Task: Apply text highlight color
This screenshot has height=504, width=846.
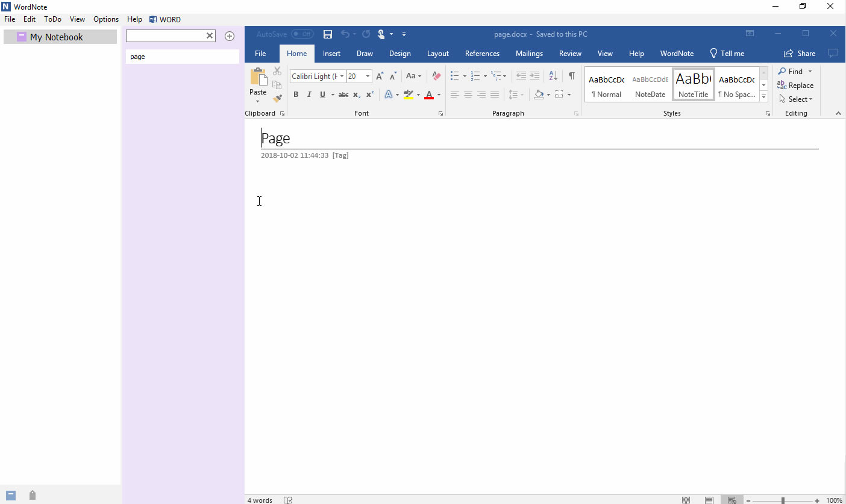Action: [x=409, y=95]
